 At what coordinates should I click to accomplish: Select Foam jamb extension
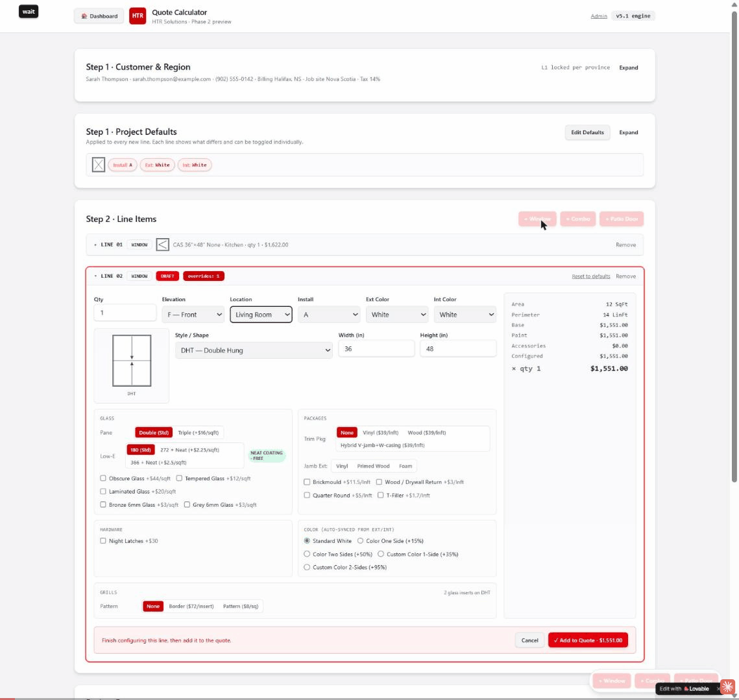pyautogui.click(x=406, y=466)
